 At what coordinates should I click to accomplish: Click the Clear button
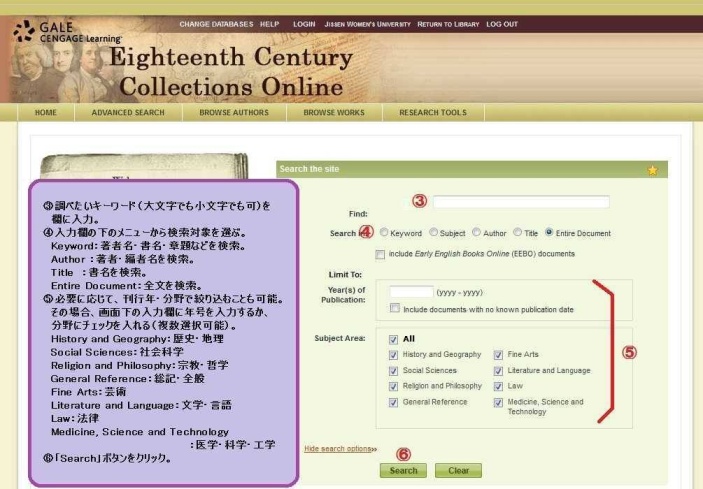coord(457,470)
